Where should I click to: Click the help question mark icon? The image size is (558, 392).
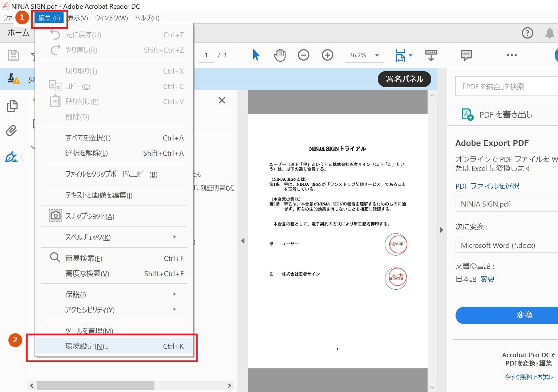[x=527, y=33]
